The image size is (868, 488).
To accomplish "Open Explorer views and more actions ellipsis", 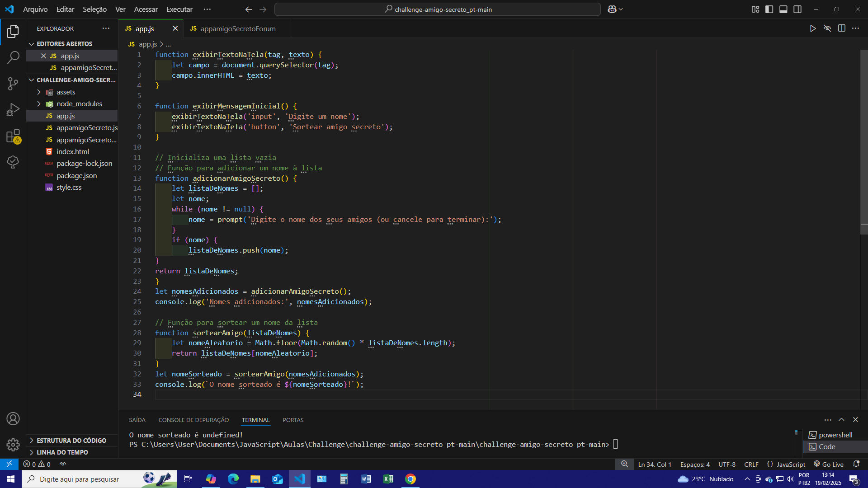I will (106, 28).
